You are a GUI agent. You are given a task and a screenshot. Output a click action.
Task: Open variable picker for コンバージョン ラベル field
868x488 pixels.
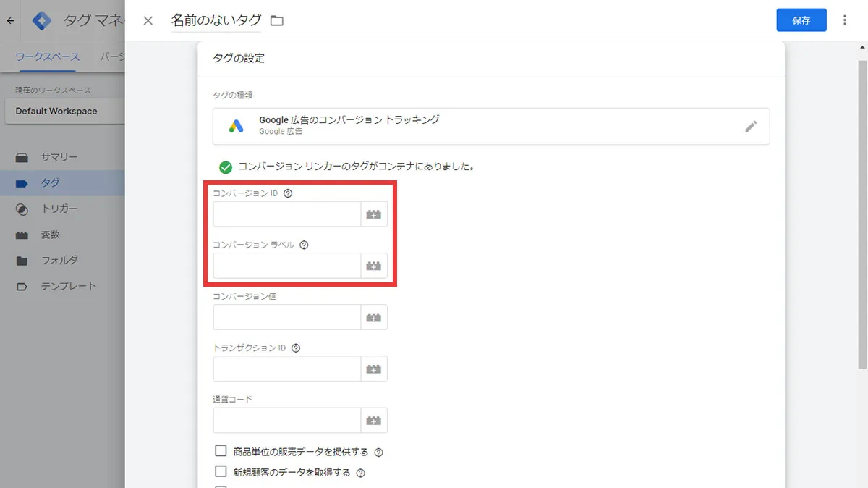click(373, 266)
